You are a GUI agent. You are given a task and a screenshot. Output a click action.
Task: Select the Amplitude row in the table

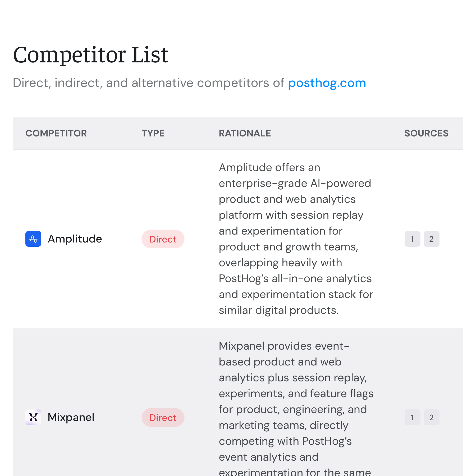coord(238,239)
